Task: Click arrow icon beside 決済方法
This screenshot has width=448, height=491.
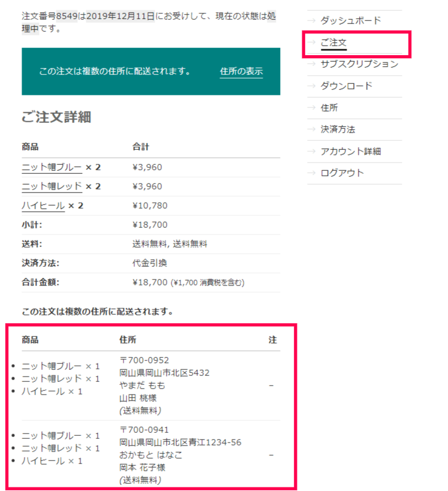Action: 311,129
